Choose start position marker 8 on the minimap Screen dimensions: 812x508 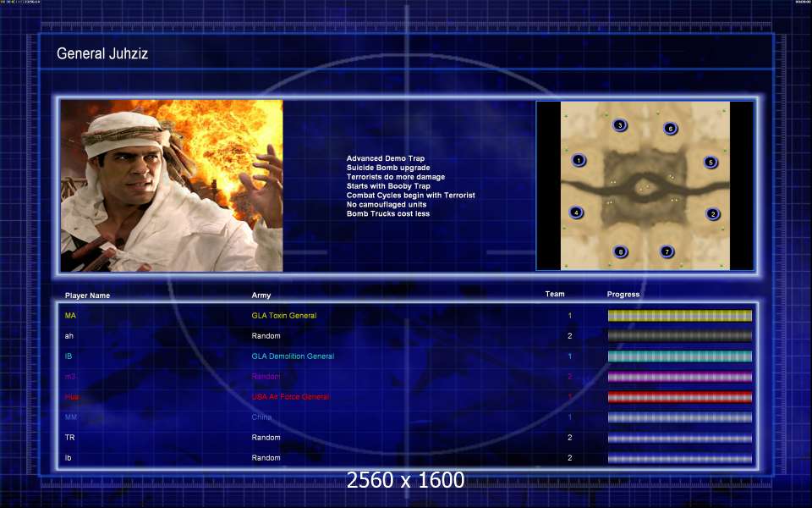pos(620,252)
